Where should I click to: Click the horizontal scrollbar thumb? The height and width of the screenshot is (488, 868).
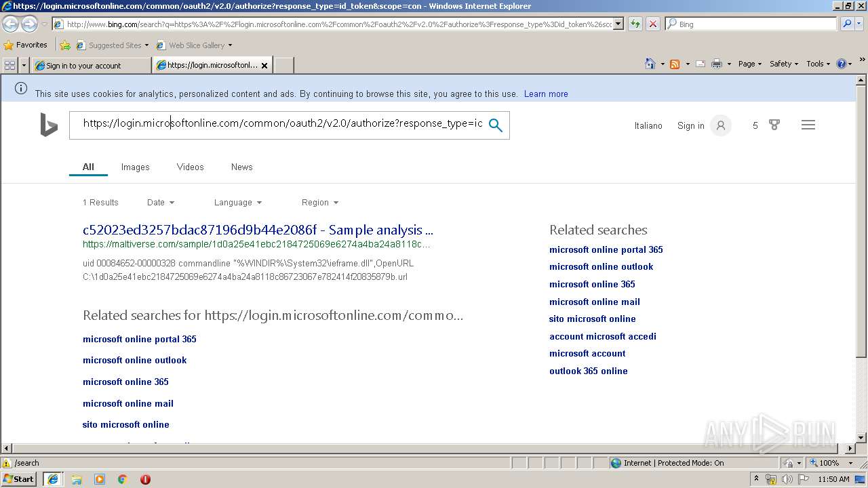pyautogui.click(x=424, y=448)
